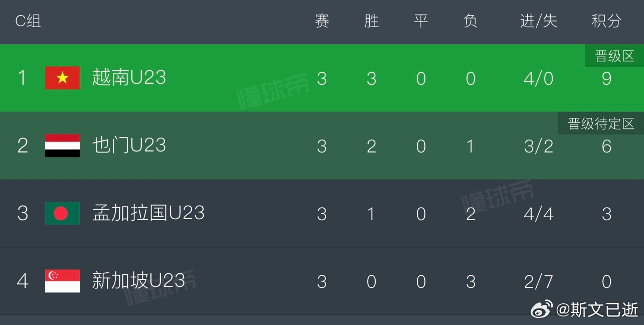Open the 越南U23 team name
644x325 pixels.
coord(129,78)
